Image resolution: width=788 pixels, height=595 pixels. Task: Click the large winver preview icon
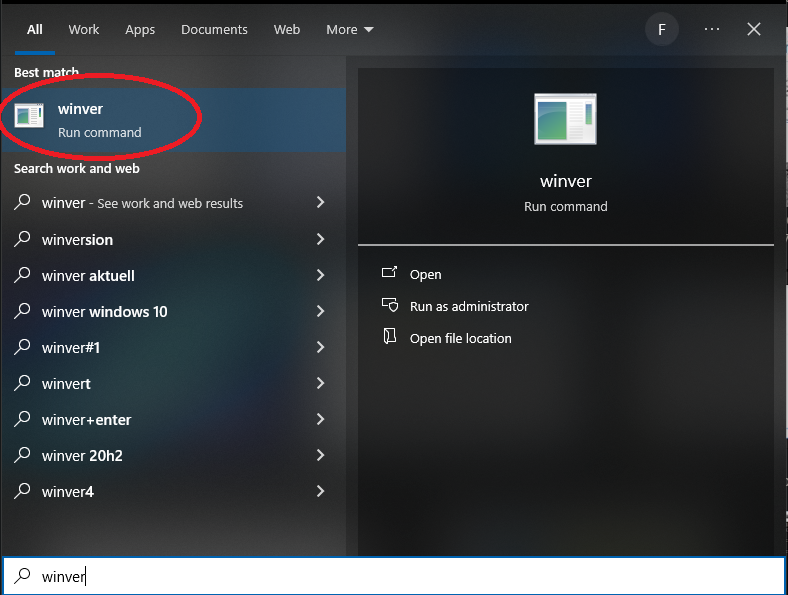pyautogui.click(x=565, y=119)
